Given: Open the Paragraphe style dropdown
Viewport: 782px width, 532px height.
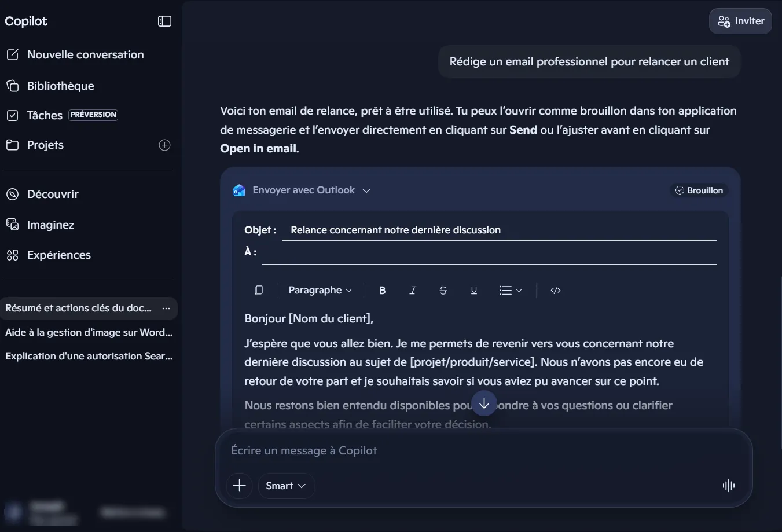Looking at the screenshot, I should pyautogui.click(x=320, y=290).
